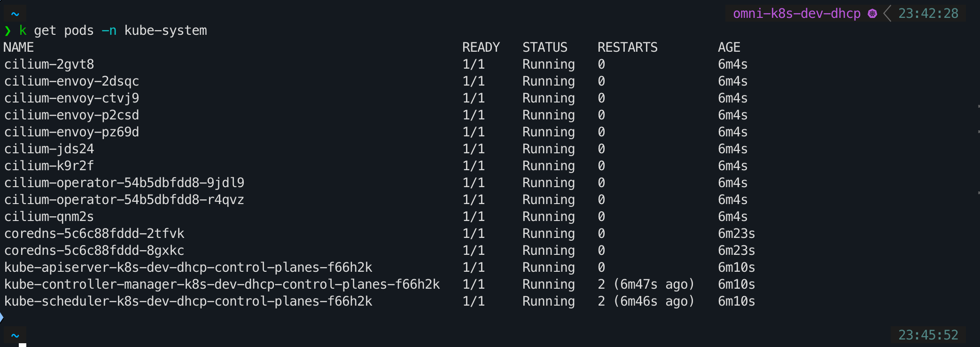Image resolution: width=980 pixels, height=347 pixels.
Task: Click the 'get' word in the command
Action: (x=45, y=31)
